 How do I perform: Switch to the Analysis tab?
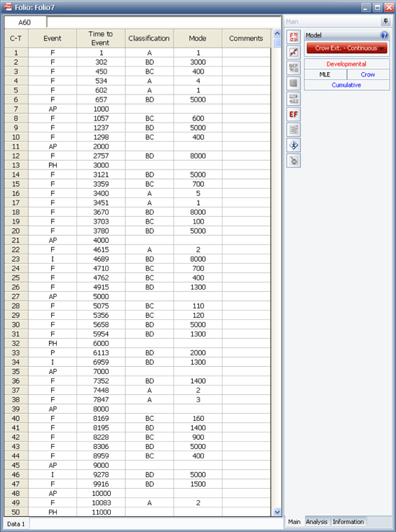coord(317,521)
